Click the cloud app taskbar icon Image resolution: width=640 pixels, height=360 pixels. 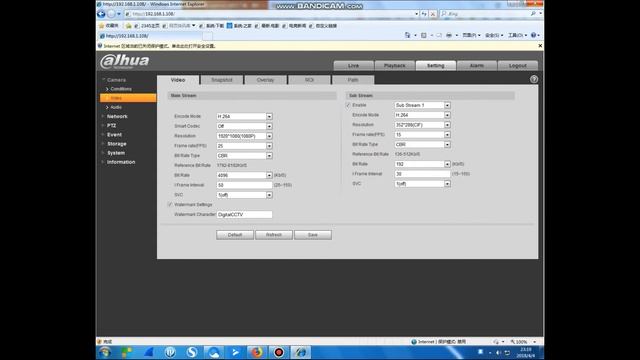point(213,352)
